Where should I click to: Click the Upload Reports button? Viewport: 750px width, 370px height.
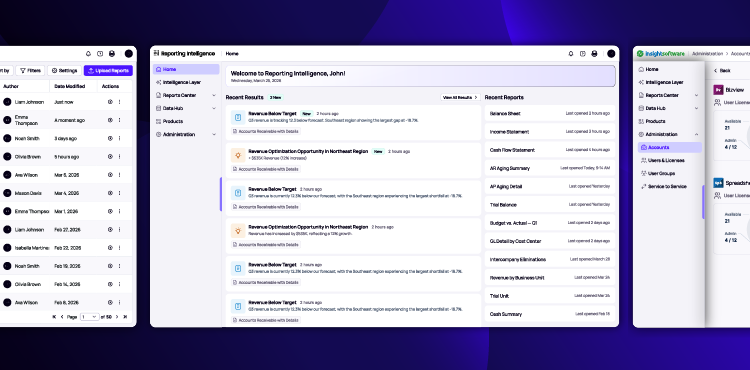[108, 70]
